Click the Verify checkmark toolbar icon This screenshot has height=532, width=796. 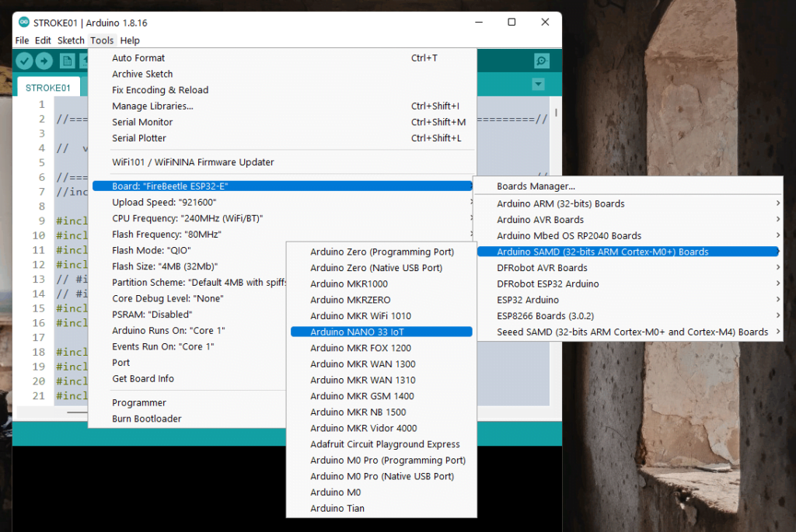[24, 61]
